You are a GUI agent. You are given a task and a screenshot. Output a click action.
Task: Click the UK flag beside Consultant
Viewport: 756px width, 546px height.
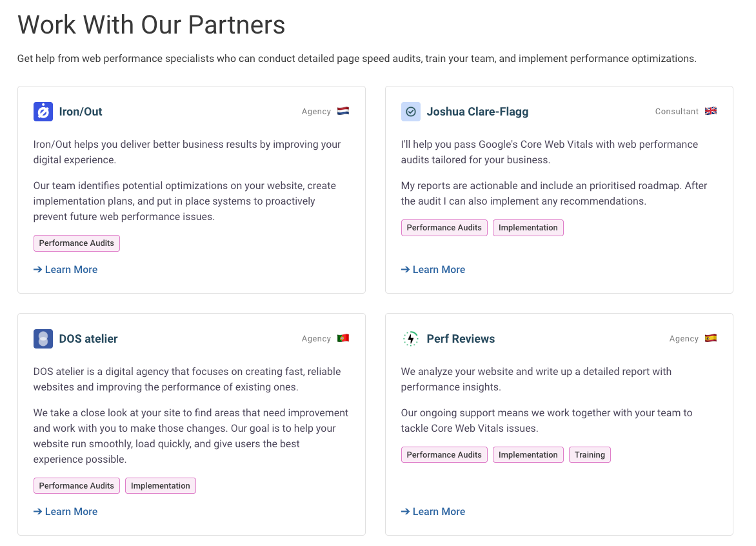point(711,112)
